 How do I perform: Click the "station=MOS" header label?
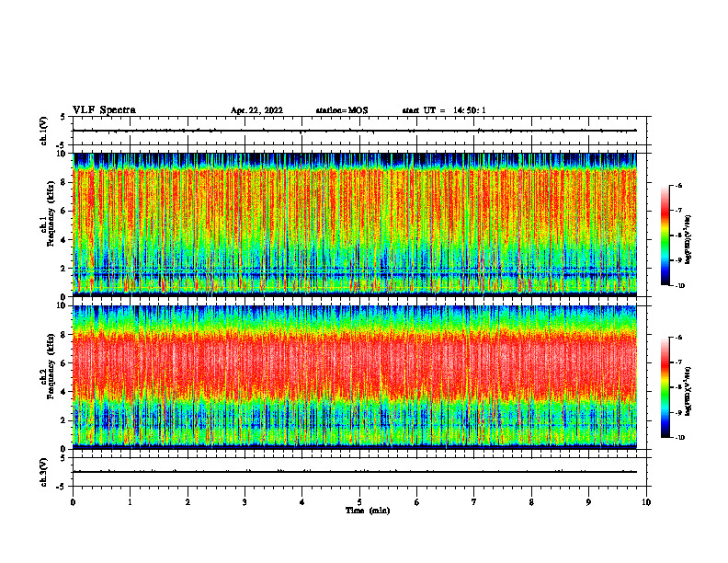(342, 110)
